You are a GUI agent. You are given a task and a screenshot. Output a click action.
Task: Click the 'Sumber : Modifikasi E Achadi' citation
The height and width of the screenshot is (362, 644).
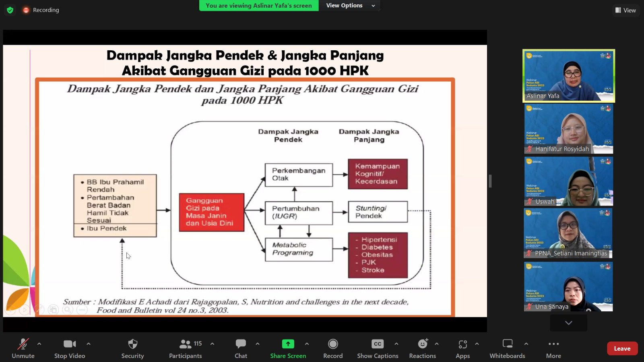(x=236, y=306)
